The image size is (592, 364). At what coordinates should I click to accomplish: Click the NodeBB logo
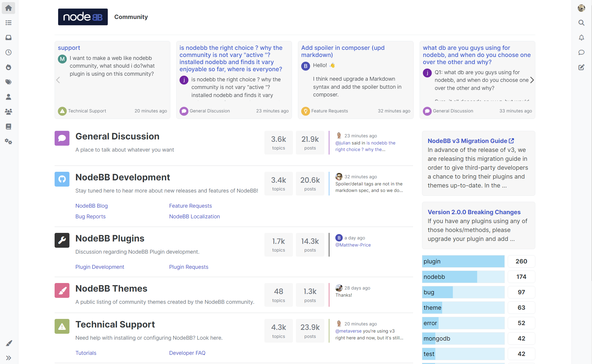pyautogui.click(x=83, y=17)
